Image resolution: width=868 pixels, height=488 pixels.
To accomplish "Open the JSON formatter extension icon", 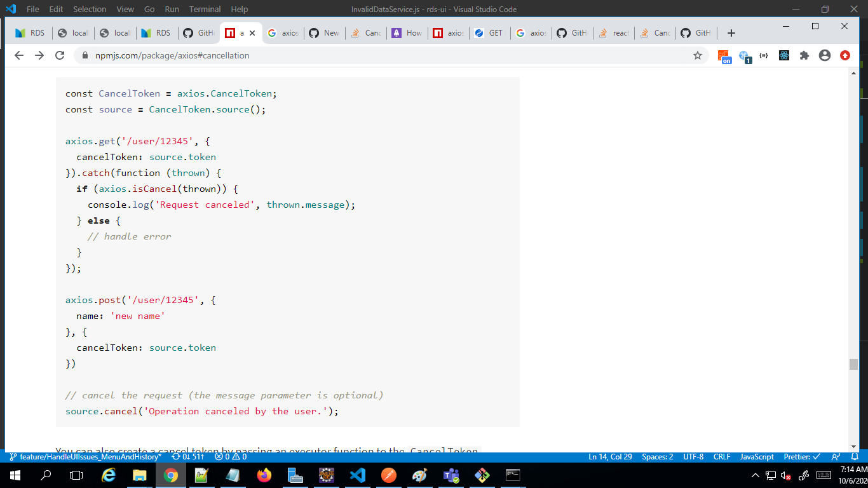I will pyautogui.click(x=764, y=55).
